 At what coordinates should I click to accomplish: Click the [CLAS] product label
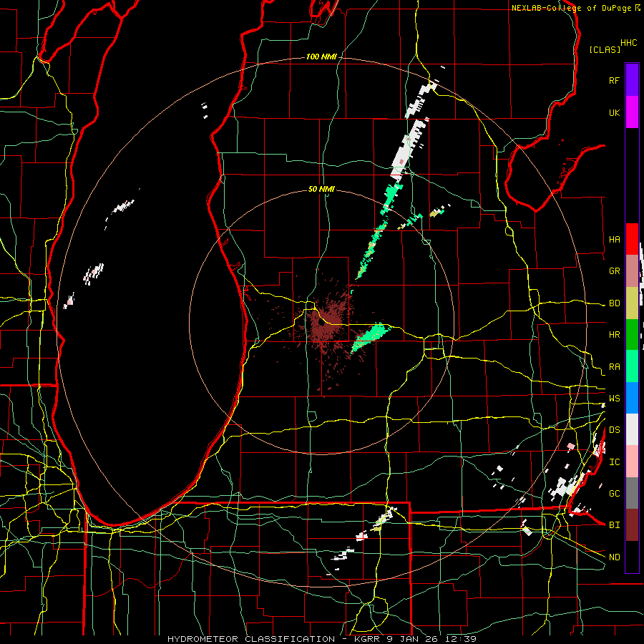pos(605,49)
